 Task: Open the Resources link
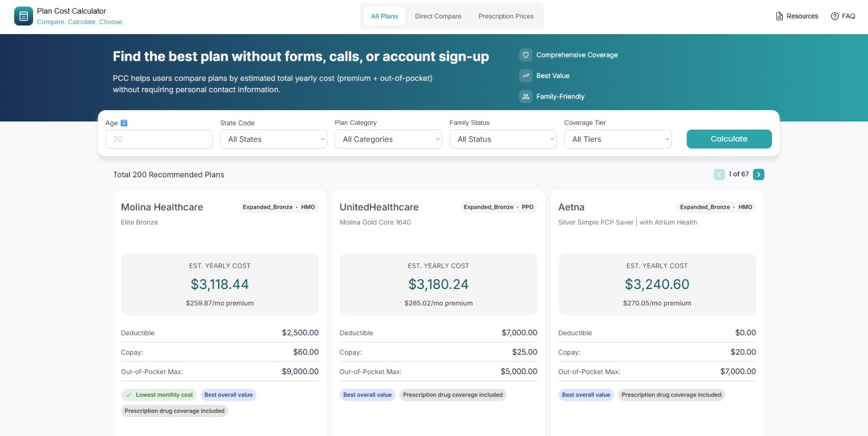(797, 16)
